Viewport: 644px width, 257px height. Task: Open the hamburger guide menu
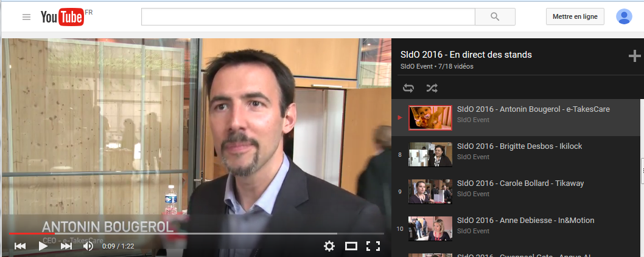26,17
